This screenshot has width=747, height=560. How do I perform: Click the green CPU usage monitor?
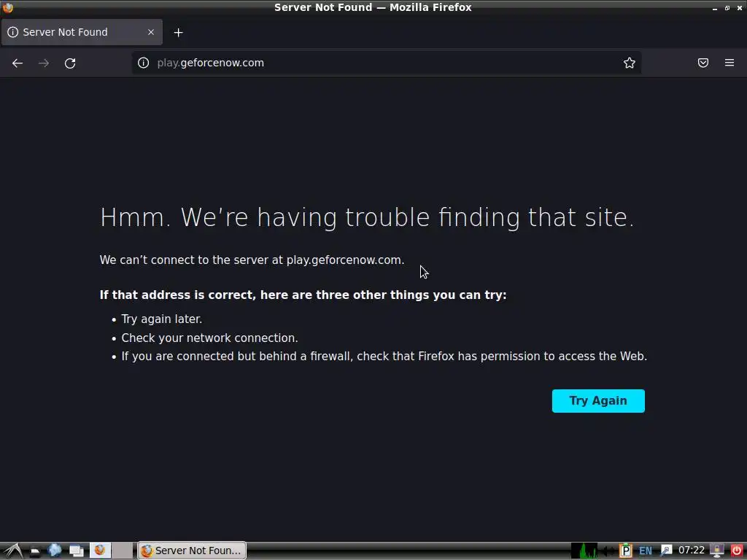584,551
